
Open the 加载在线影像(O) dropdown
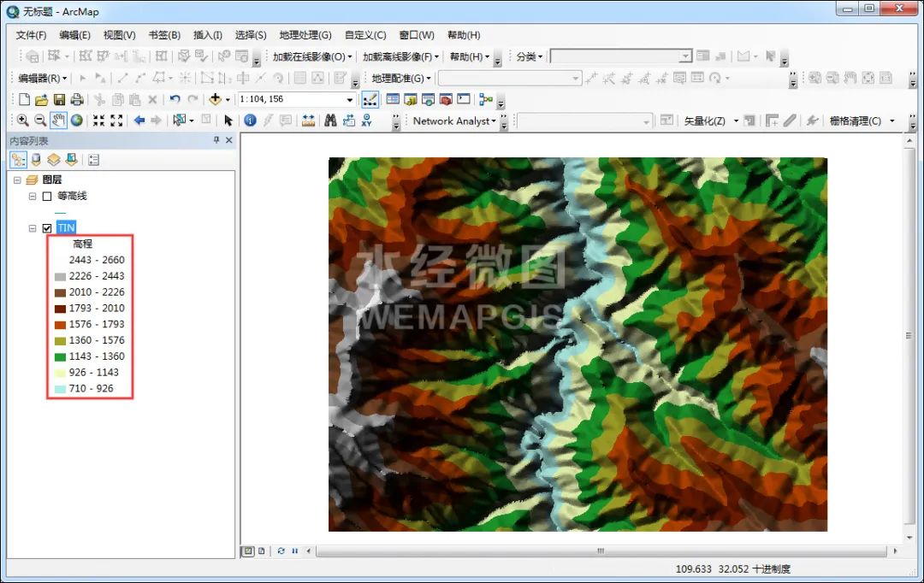312,56
